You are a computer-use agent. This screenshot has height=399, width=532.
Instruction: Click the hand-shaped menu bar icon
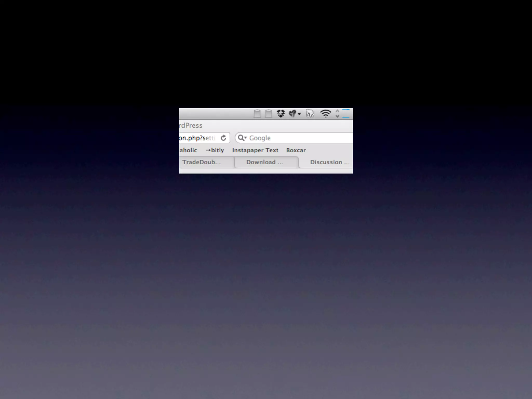pyautogui.click(x=310, y=114)
